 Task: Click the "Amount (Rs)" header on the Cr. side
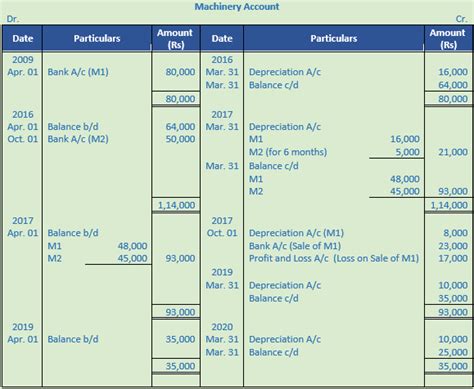448,38
